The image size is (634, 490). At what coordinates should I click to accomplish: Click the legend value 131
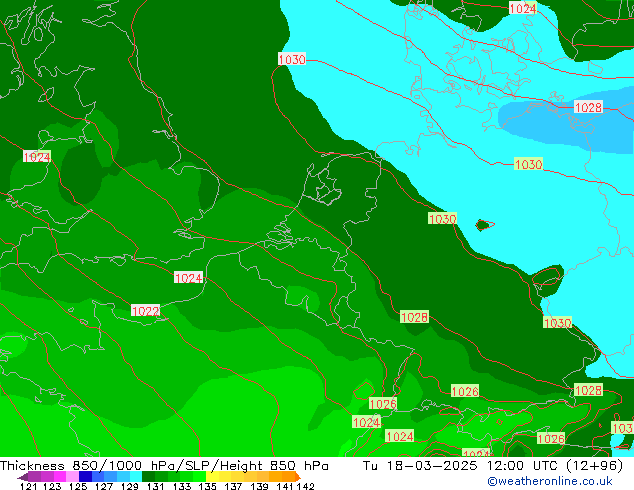click(x=156, y=486)
